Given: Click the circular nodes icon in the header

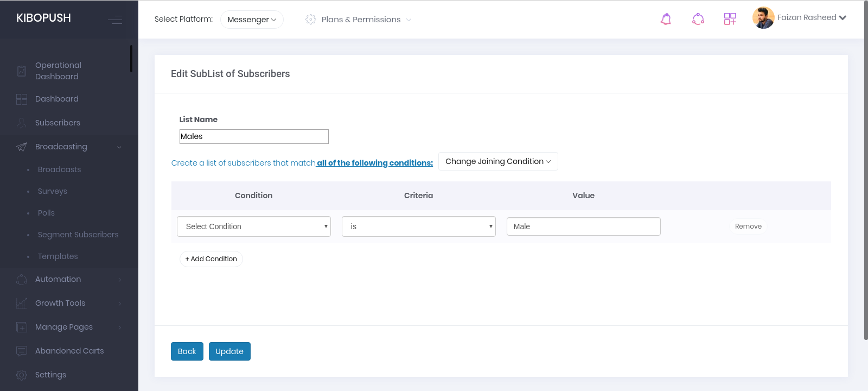Looking at the screenshot, I should pos(698,19).
